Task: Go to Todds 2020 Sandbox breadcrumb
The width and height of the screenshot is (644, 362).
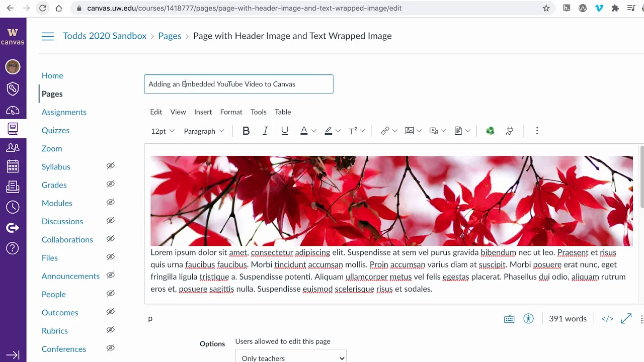Action: coord(105,36)
